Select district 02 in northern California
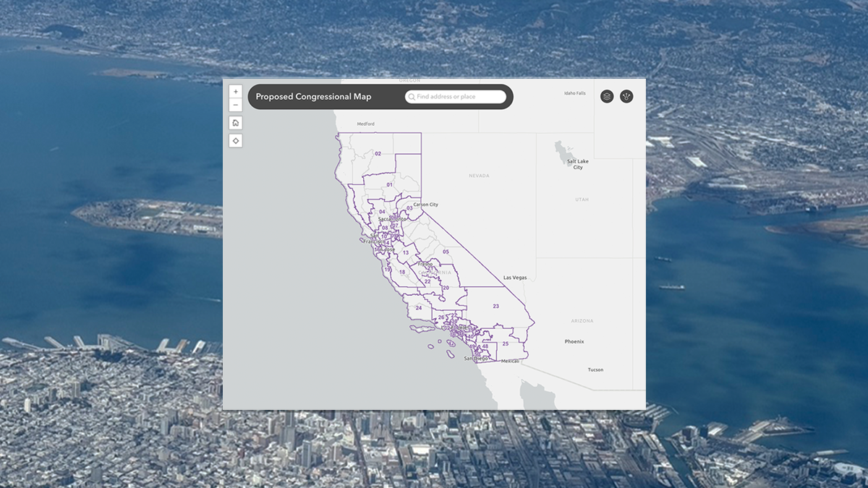The image size is (868, 488). click(x=378, y=153)
